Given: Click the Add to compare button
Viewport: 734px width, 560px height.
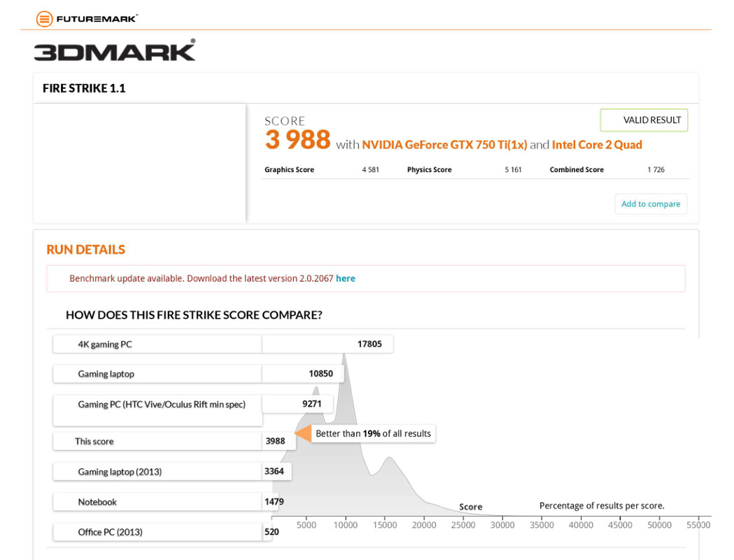Looking at the screenshot, I should [651, 204].
